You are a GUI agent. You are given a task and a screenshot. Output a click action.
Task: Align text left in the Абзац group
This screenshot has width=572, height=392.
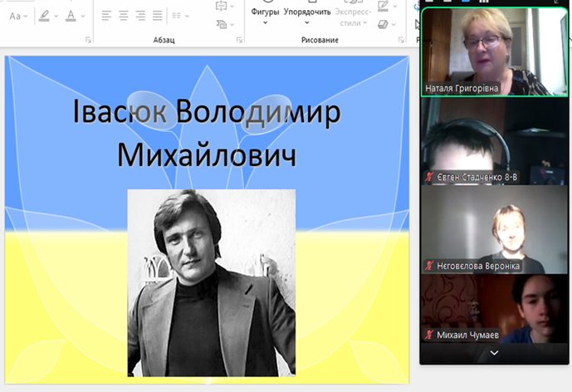tap(106, 16)
